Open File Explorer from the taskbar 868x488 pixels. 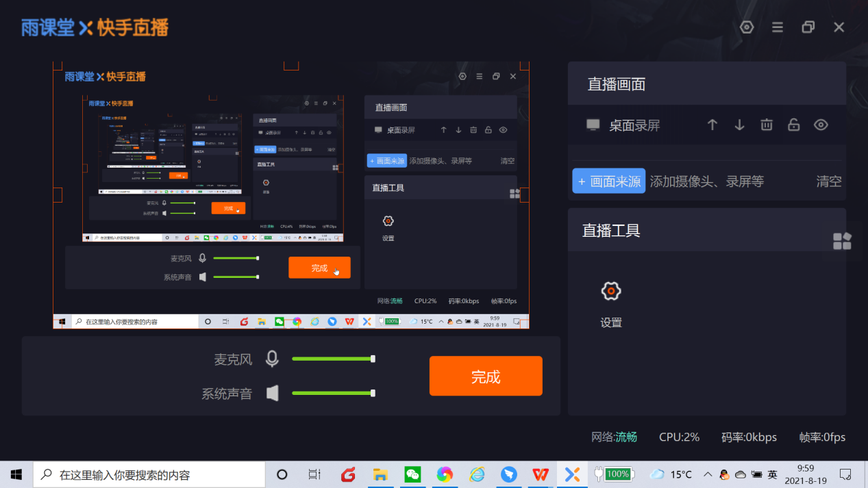point(380,474)
